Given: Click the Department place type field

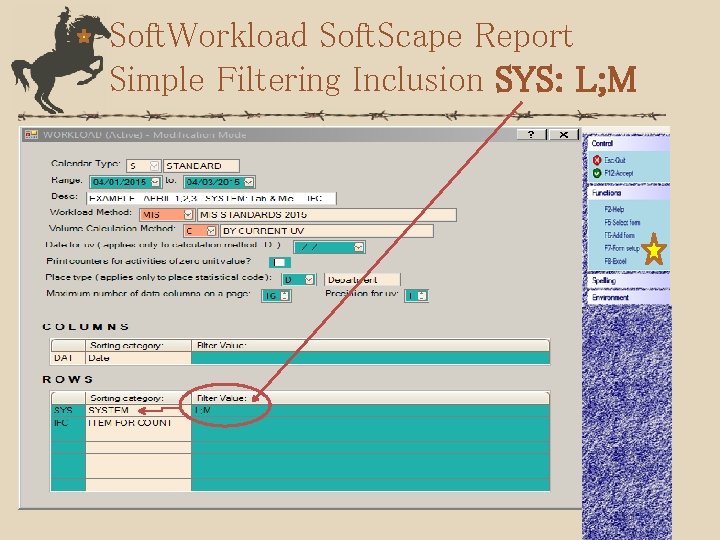Looking at the screenshot, I should pos(362,279).
